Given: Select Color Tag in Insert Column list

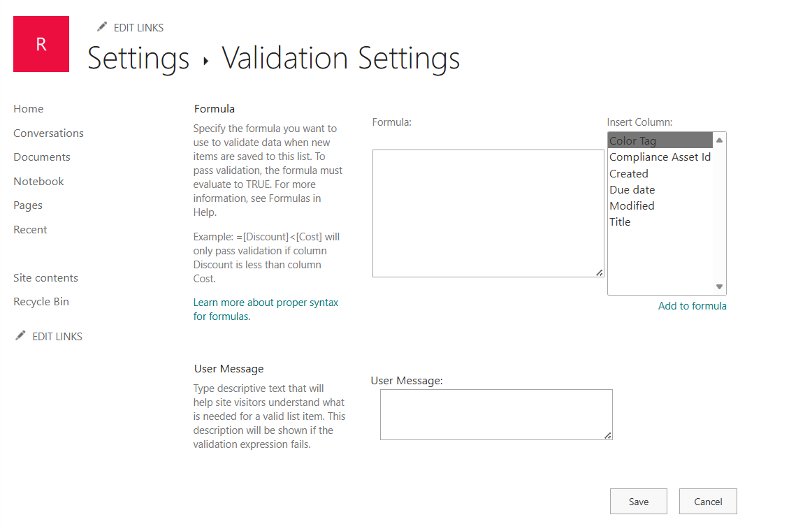Looking at the screenshot, I should click(660, 140).
